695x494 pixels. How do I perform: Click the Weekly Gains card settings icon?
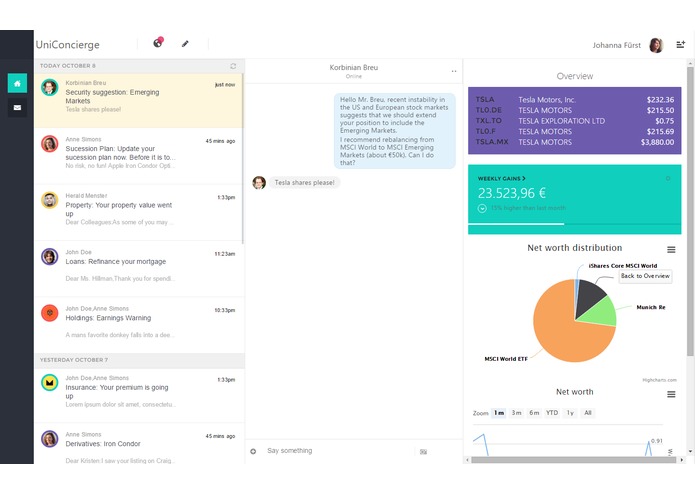coord(668,179)
